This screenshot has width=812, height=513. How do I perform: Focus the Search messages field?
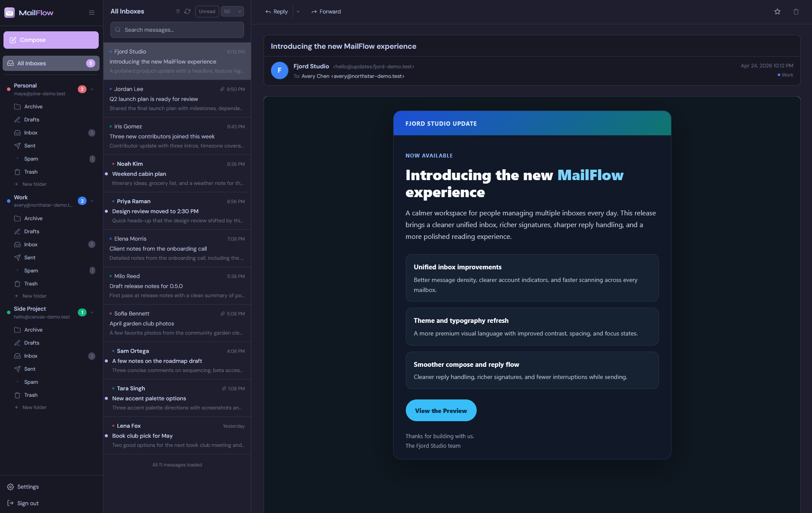coord(177,30)
